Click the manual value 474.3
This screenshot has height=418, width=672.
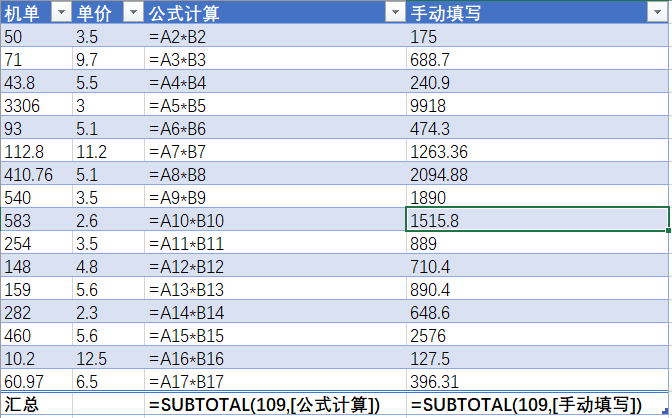(537, 128)
